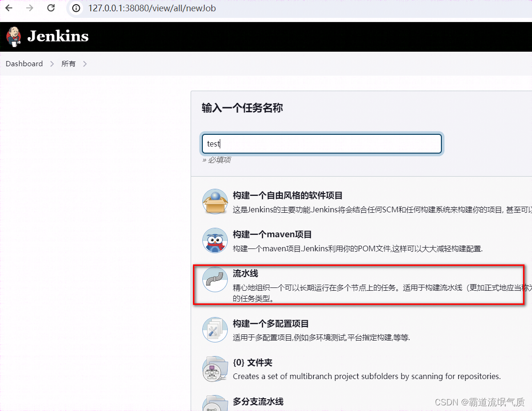Screen dimensions: 532x411
Task: Click the 适用于多配置项目 description text
Action: click(321, 338)
